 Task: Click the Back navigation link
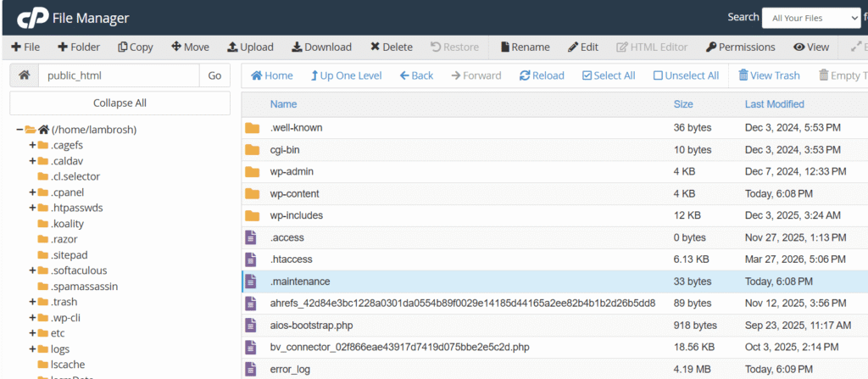click(x=416, y=75)
